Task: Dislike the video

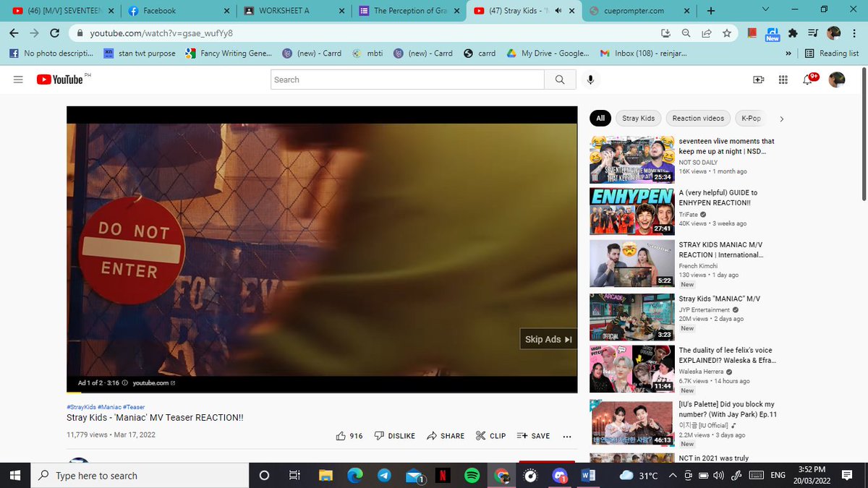Action: [394, 436]
